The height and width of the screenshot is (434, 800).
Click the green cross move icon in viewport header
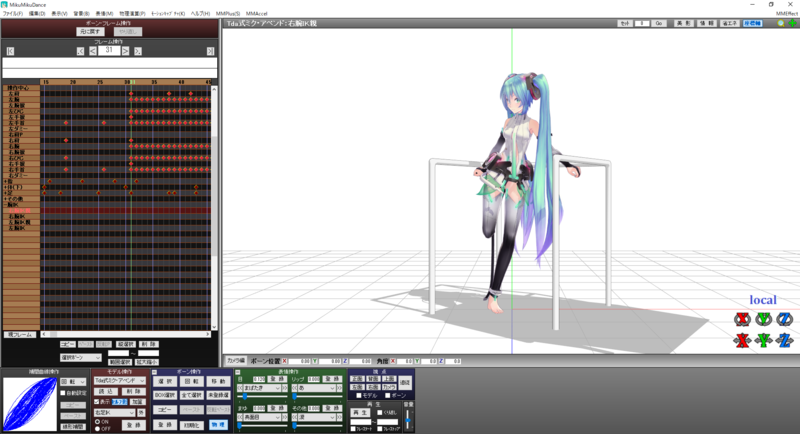792,23
